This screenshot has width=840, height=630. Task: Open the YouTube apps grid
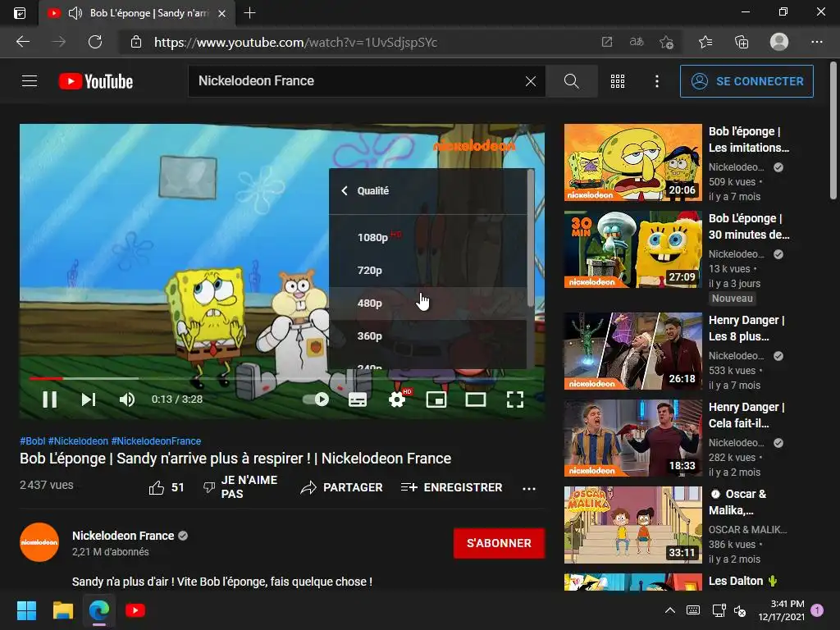click(x=618, y=81)
